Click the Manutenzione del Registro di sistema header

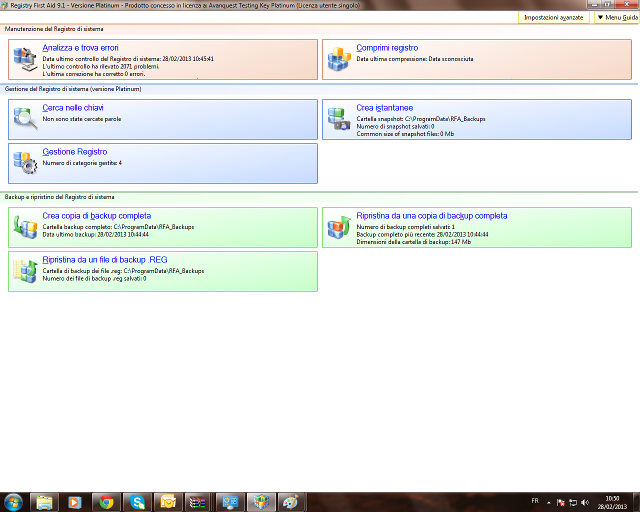point(54,29)
